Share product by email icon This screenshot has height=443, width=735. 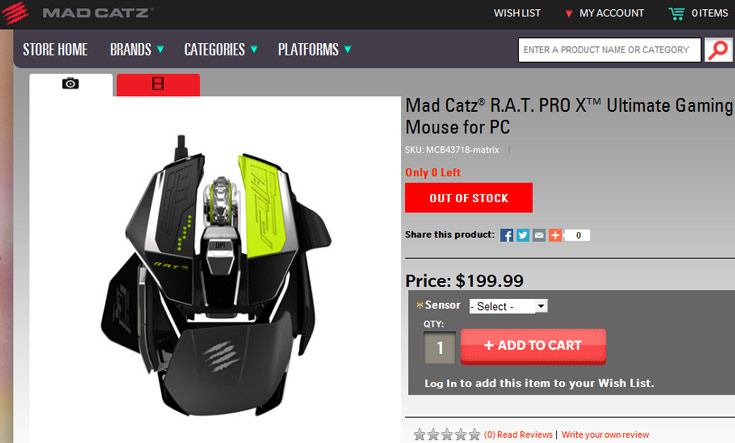point(539,235)
